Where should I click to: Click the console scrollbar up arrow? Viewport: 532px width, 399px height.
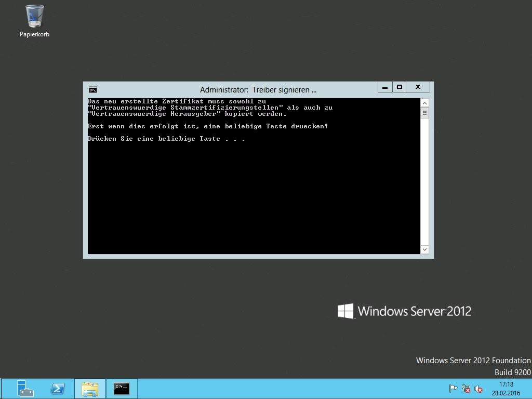(424, 103)
